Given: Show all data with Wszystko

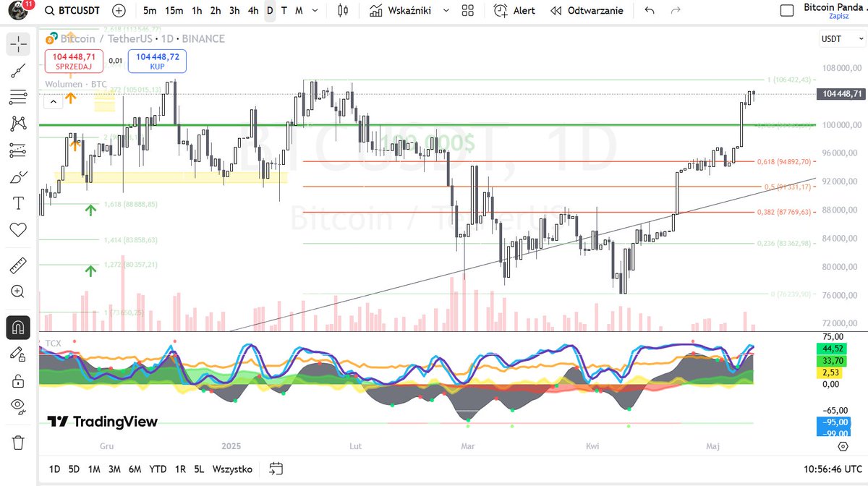Looking at the screenshot, I should tap(232, 469).
